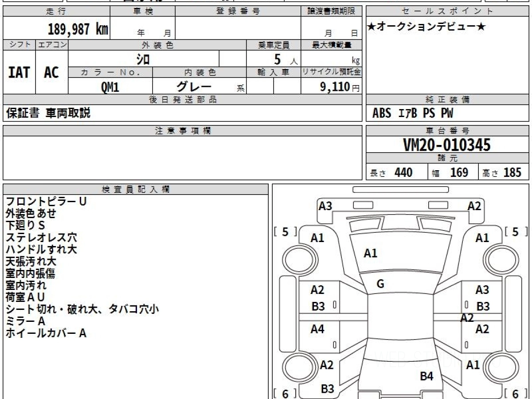Screen dimensions: 532x399
Task: Click the 室内汚れ note
Action: 26,285
